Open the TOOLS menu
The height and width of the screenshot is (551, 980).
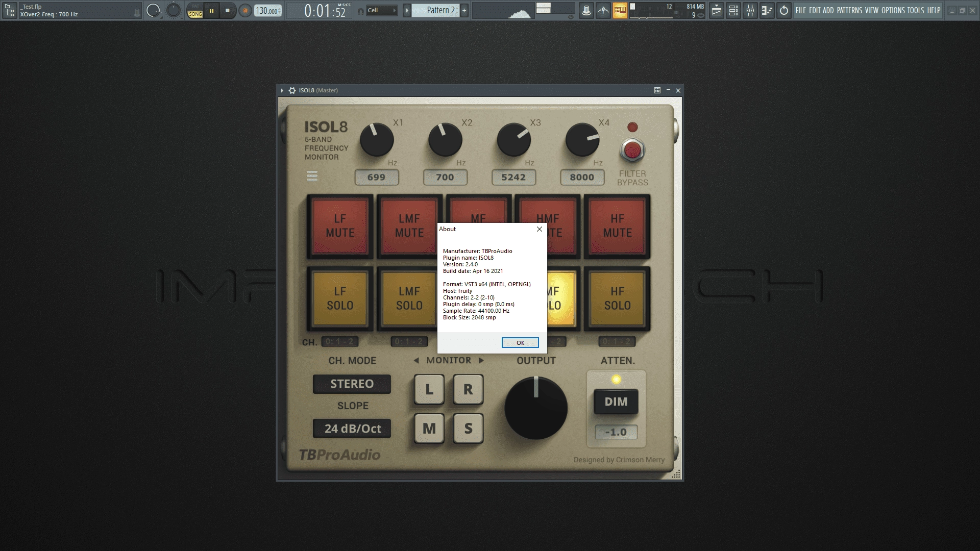tap(916, 10)
